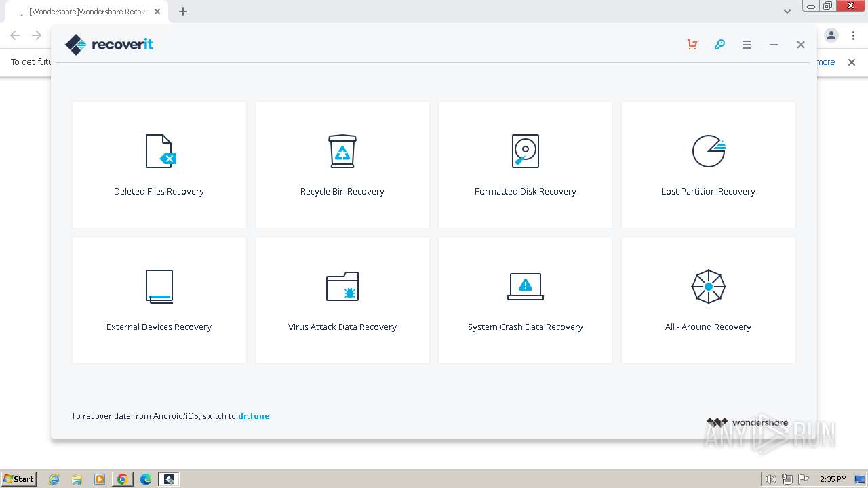Open the Windows Start menu

pyautogui.click(x=19, y=479)
